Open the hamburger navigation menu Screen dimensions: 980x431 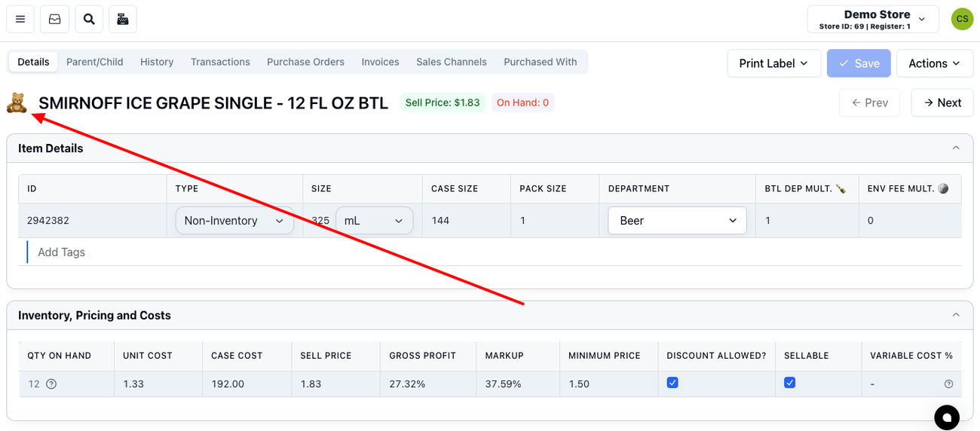tap(20, 20)
